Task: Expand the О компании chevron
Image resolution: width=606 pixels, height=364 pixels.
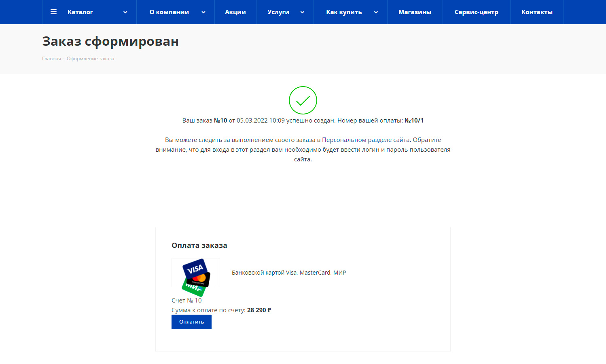Action: coord(203,12)
